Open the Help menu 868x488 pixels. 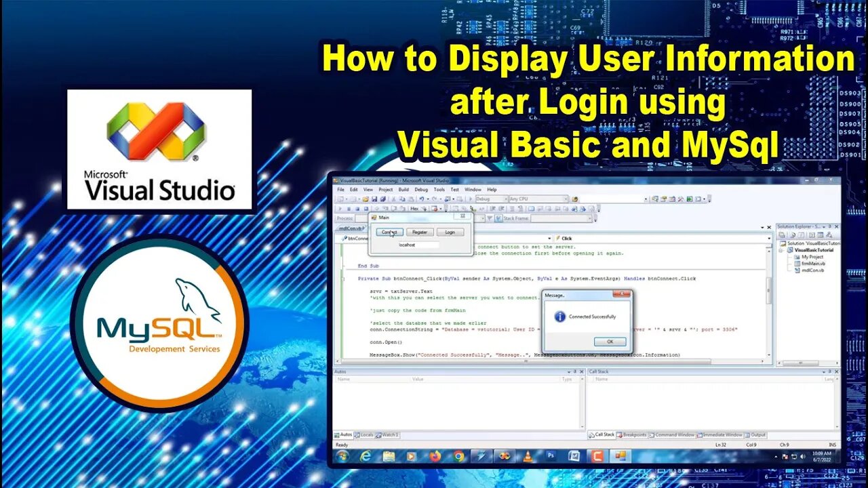pyautogui.click(x=492, y=190)
